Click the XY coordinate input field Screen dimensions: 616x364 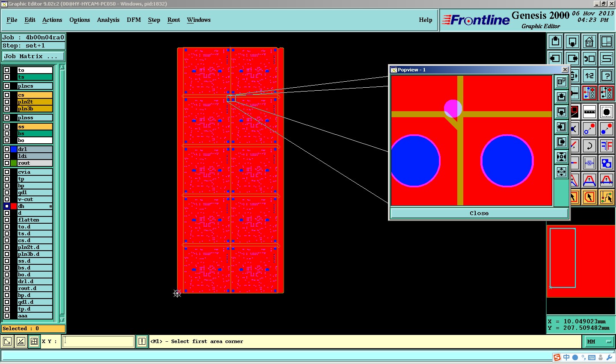98,341
